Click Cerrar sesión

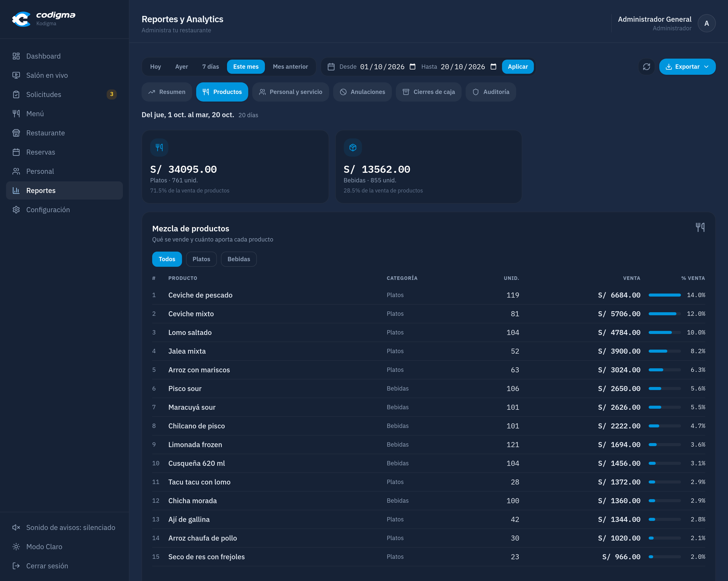tap(64, 566)
